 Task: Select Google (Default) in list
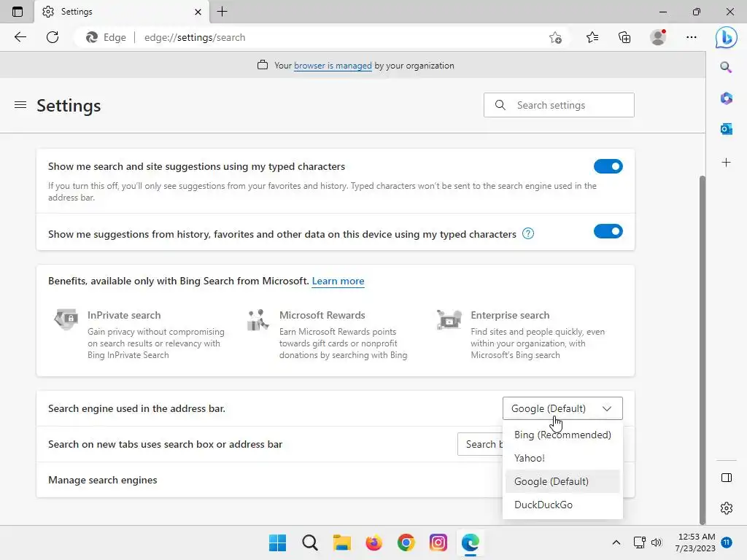(562, 481)
